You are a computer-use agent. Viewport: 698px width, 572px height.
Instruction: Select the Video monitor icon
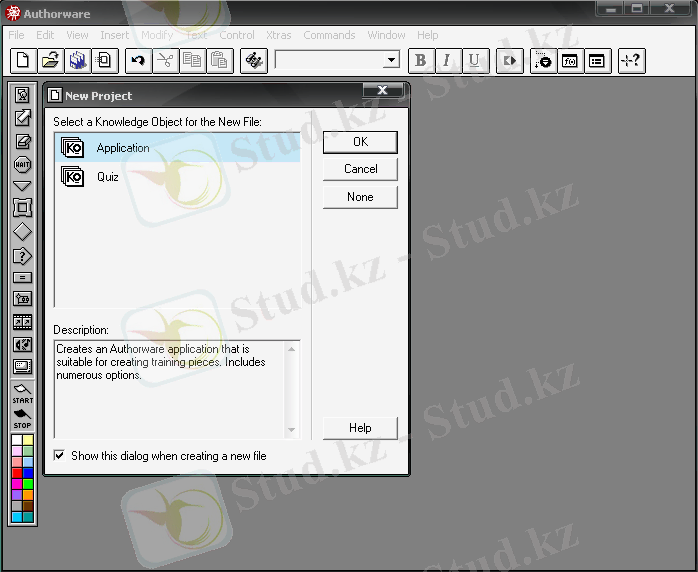(x=22, y=367)
